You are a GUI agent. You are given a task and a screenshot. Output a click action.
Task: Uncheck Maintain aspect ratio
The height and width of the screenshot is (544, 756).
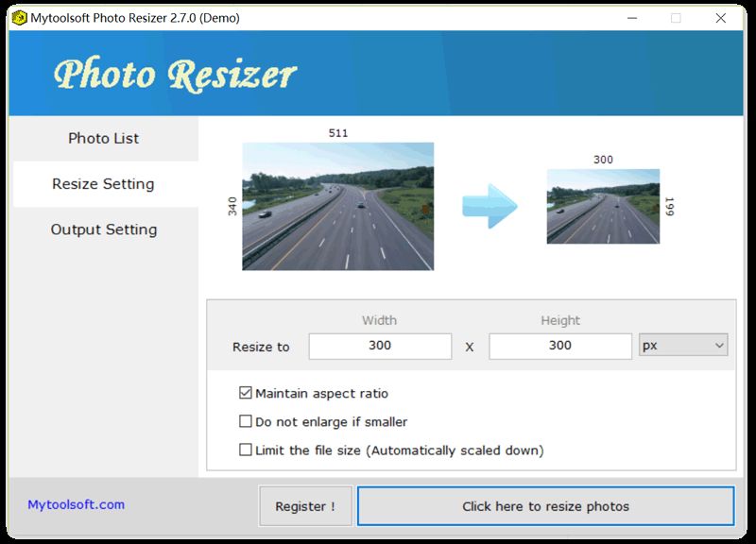point(246,393)
